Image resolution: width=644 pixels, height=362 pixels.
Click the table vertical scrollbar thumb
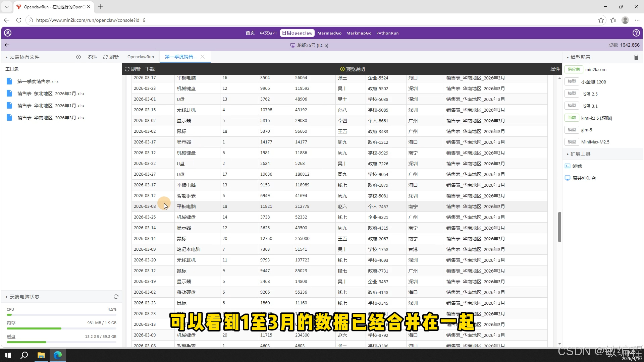(x=559, y=227)
